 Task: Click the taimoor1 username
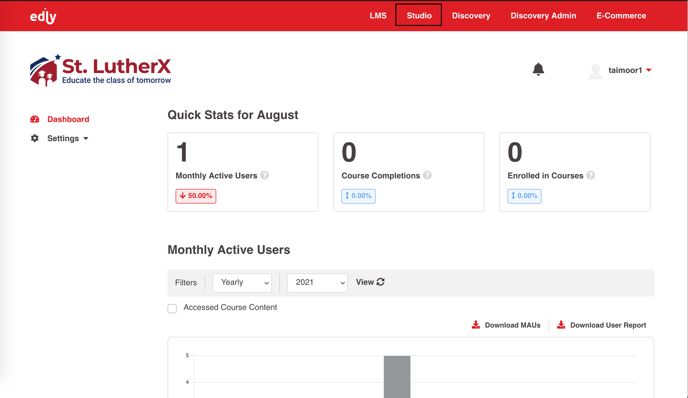pos(625,70)
